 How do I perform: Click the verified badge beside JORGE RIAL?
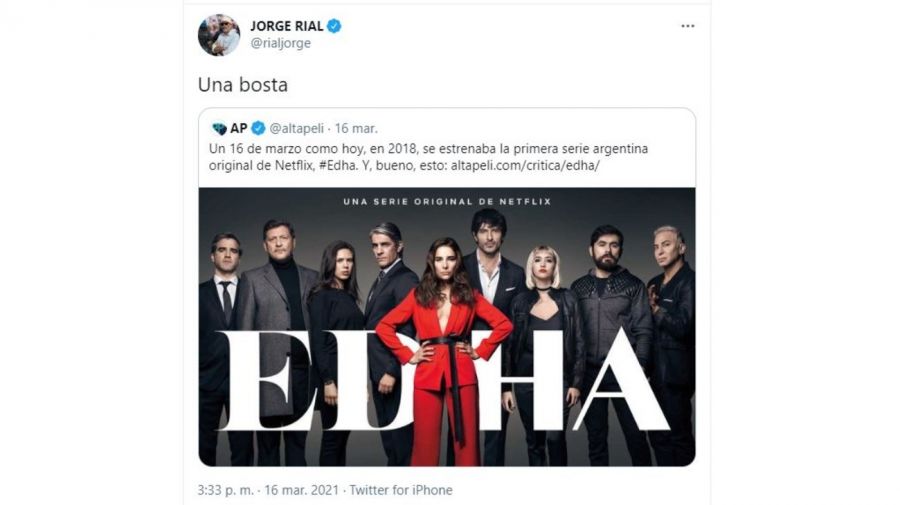[334, 26]
